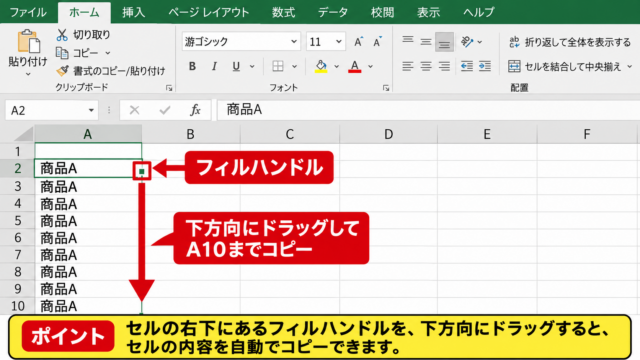Image resolution: width=640 pixels, height=360 pixels.
Task: Click the formula bar Enter checkmark icon
Action: 165,110
